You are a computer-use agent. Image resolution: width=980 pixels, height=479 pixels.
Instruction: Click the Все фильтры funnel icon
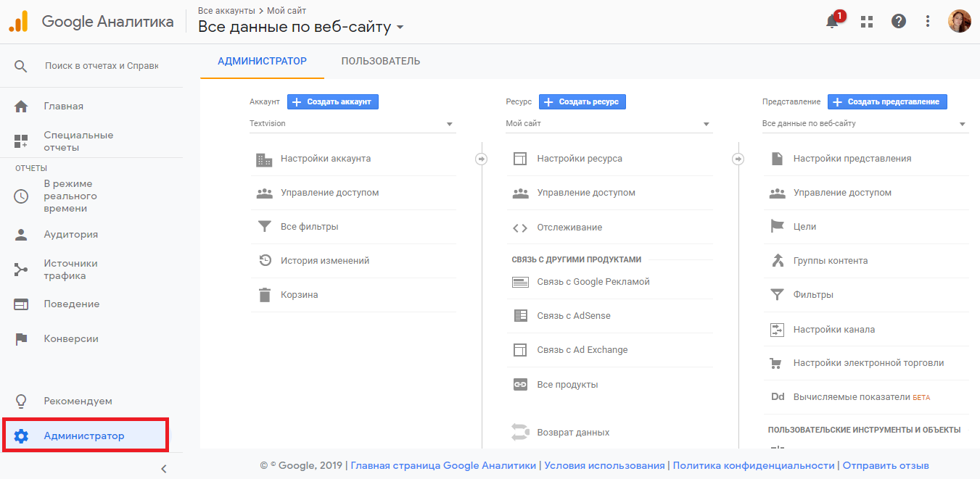(x=265, y=227)
